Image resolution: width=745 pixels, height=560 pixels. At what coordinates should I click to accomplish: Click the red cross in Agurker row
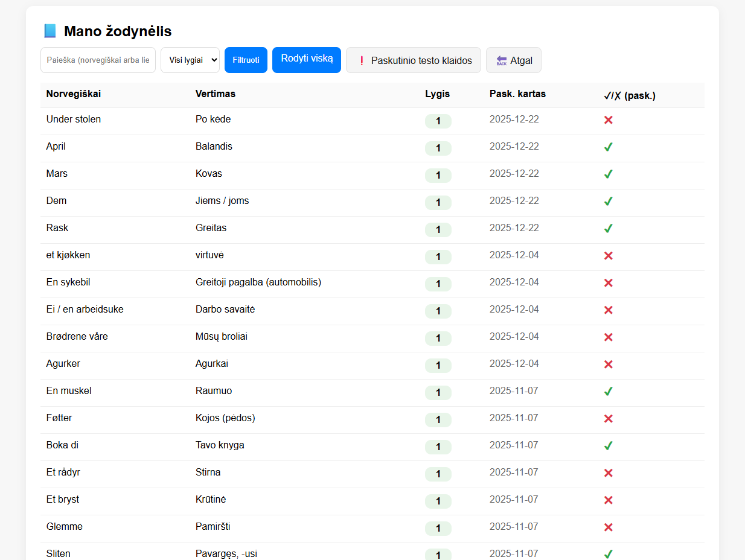click(608, 364)
